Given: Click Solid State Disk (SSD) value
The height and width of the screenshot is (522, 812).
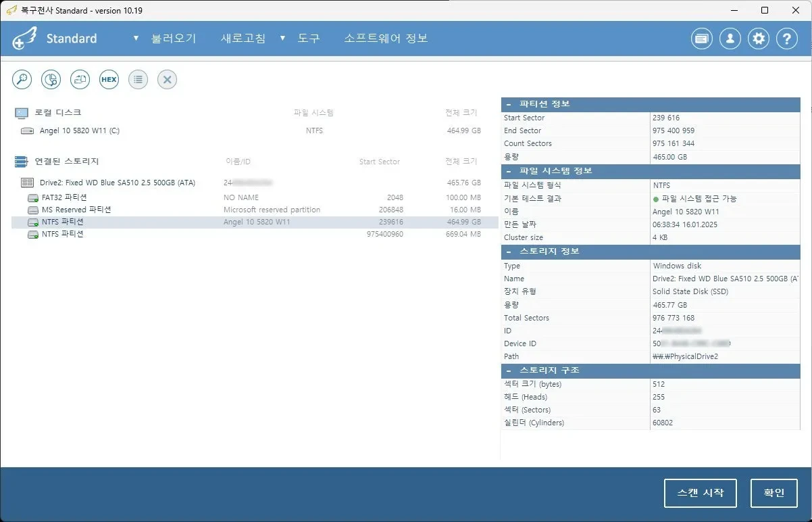Looking at the screenshot, I should (690, 291).
